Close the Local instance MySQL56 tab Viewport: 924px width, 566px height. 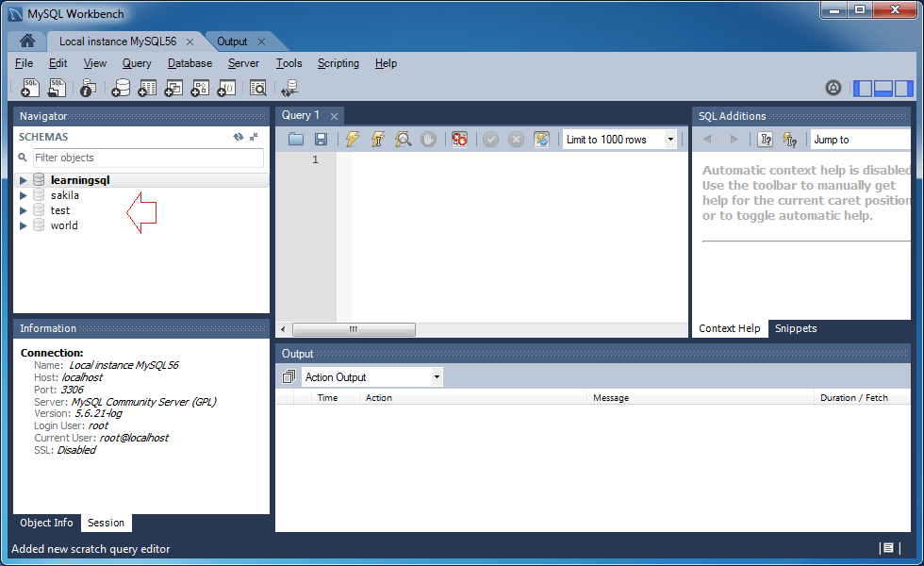coord(190,42)
